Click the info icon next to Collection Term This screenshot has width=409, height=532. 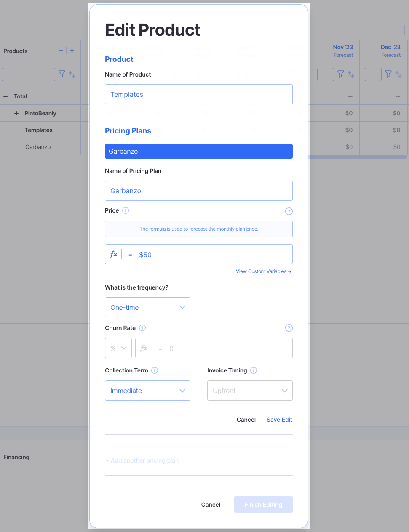pyautogui.click(x=155, y=370)
